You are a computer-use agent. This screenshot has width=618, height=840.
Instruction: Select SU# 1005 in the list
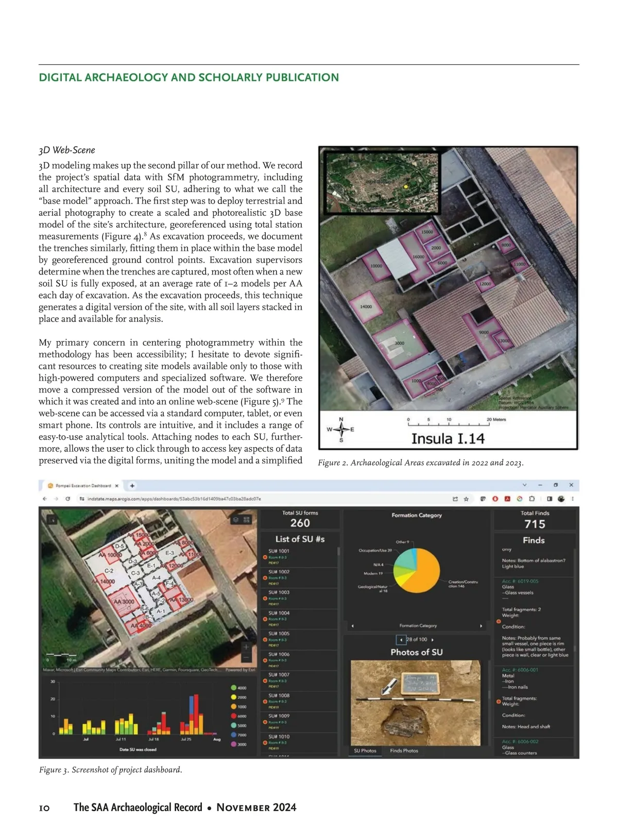[279, 633]
